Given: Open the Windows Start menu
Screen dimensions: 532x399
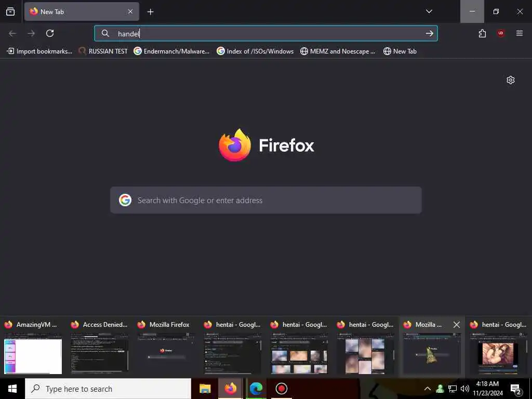Looking at the screenshot, I should (12, 389).
